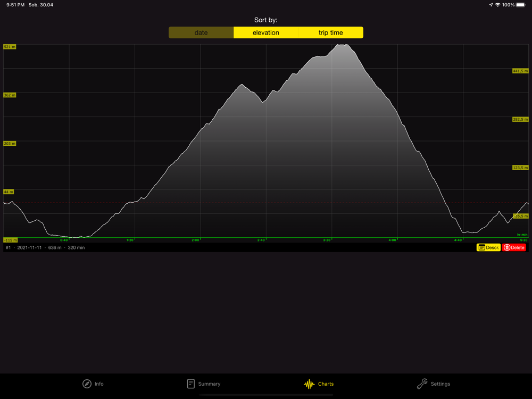The image size is (532, 399).
Task: Switch to the Summary tab label
Action: 209,384
